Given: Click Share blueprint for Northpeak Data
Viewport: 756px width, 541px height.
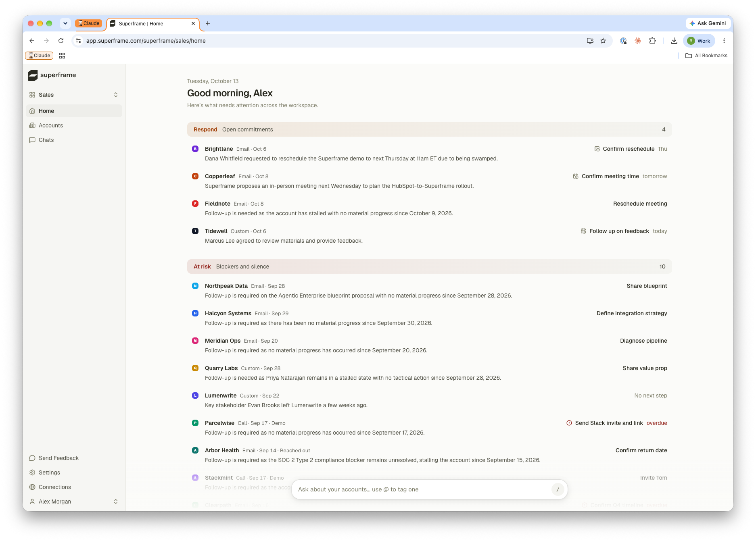Looking at the screenshot, I should pyautogui.click(x=647, y=286).
